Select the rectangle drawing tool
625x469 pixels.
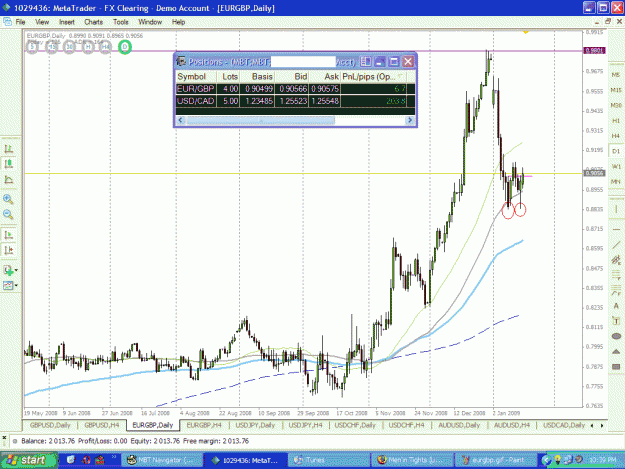point(616,367)
